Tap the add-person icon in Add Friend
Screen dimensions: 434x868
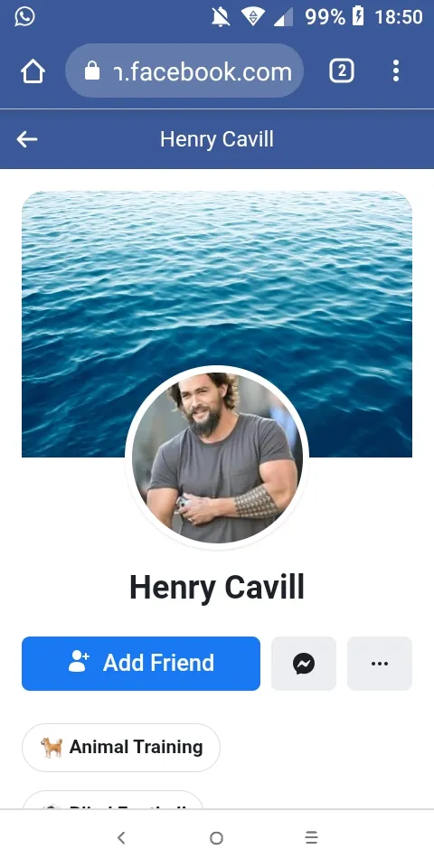point(79,662)
